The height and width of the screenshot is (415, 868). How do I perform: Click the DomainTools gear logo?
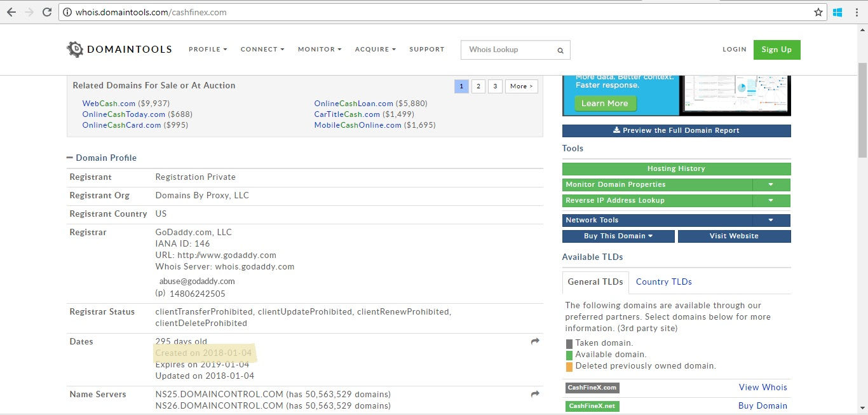(75, 49)
